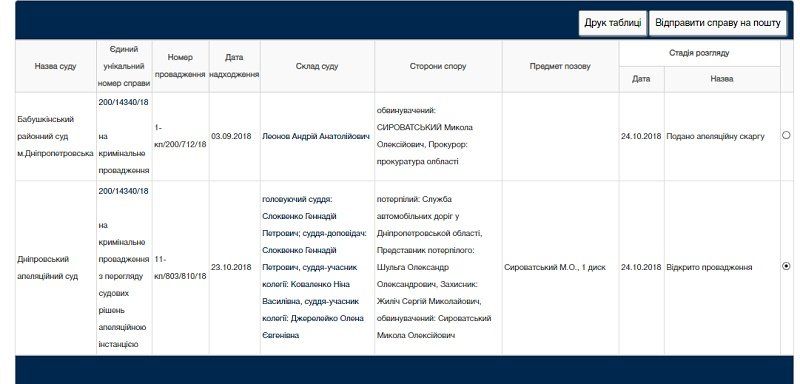This screenshot has width=800, height=384.
Task: Click stage date 24.10.2018 in Бабушкінський row
Action: pos(641,136)
